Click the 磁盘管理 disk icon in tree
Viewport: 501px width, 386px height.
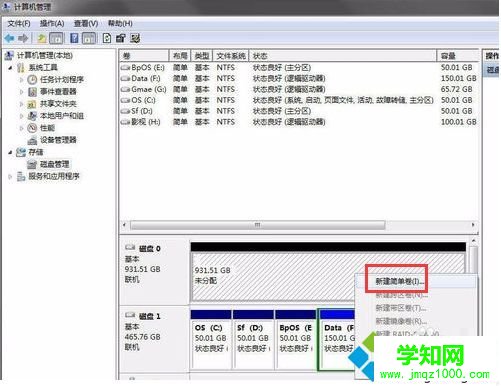click(x=32, y=164)
